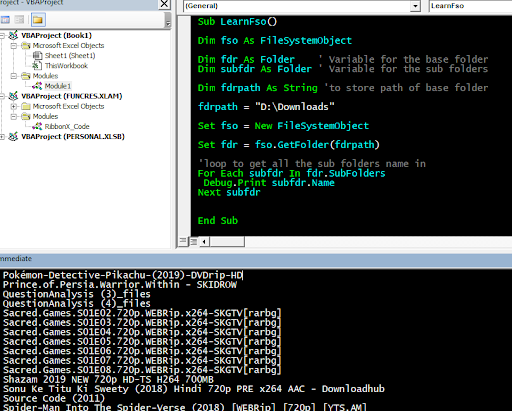Image resolution: width=512 pixels, height=411 pixels.
Task: Close the Project Explorer pane
Action: point(164,4)
